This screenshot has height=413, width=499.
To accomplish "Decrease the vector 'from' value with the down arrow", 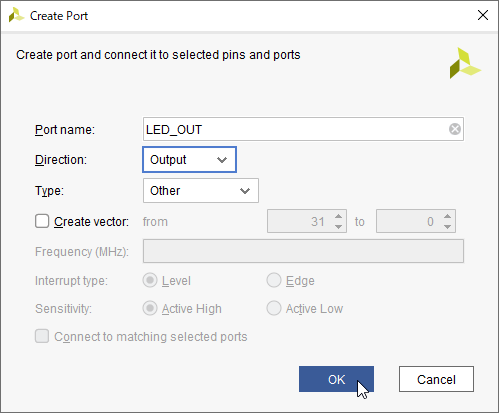I will tap(339, 226).
